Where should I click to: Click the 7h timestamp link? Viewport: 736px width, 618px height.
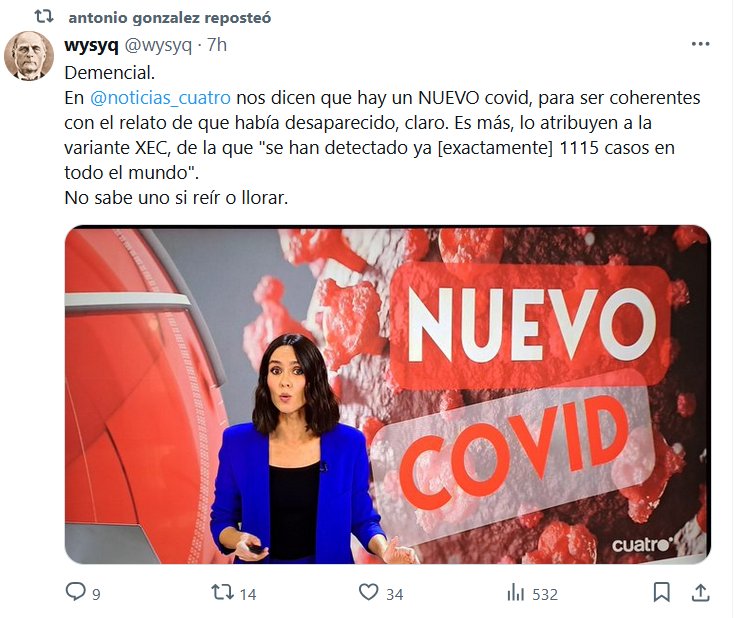[x=217, y=46]
